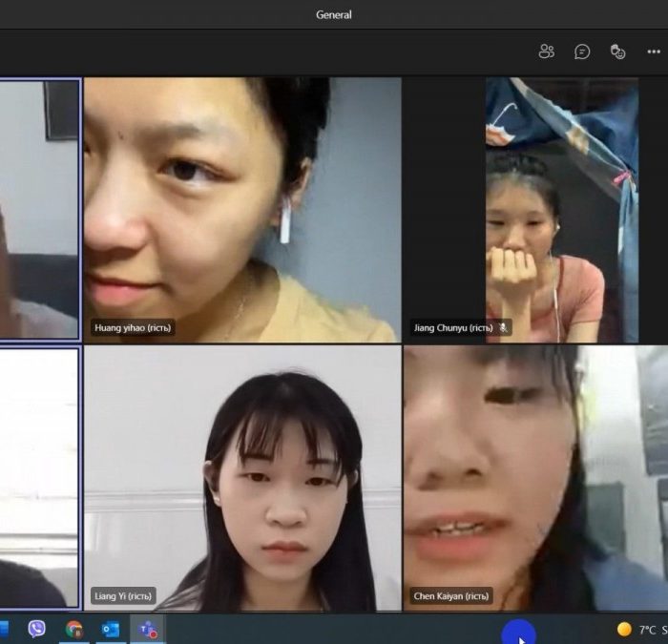The image size is (668, 644).
Task: Open the reactions and raise hand menu
Action: pos(617,52)
